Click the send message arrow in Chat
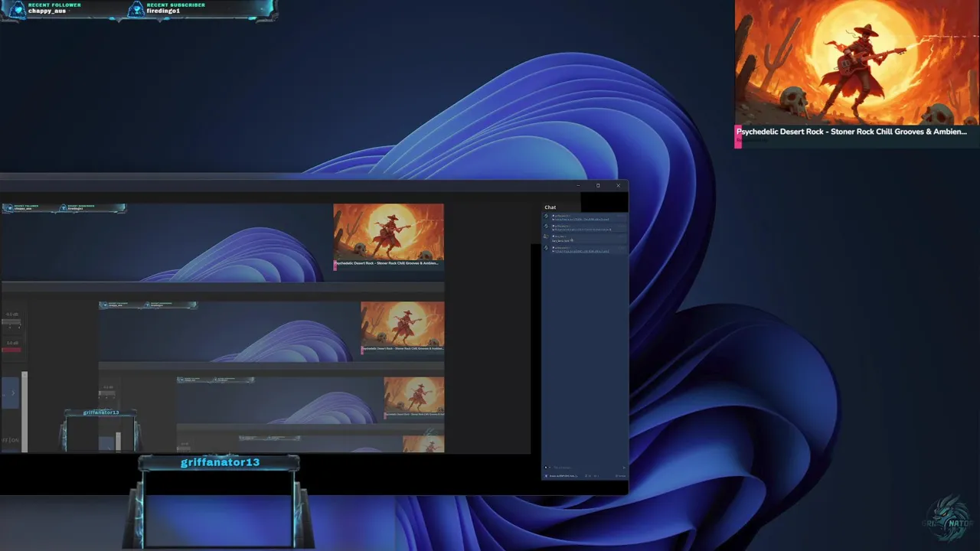This screenshot has width=980, height=551. point(624,468)
